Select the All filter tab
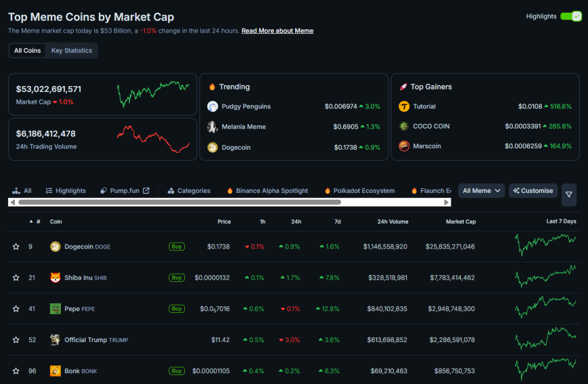 pos(22,191)
